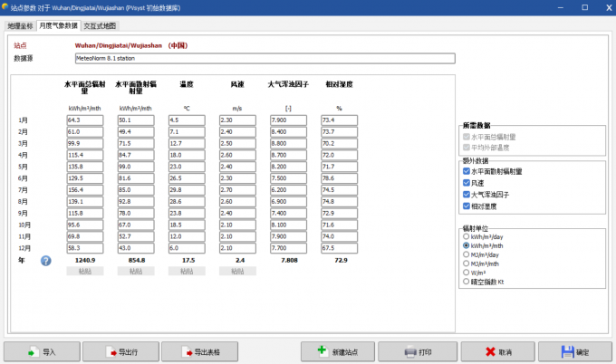The width and height of the screenshot is (616, 364).
Task: Click the annual diffuse total 854.8
Action: click(x=137, y=261)
